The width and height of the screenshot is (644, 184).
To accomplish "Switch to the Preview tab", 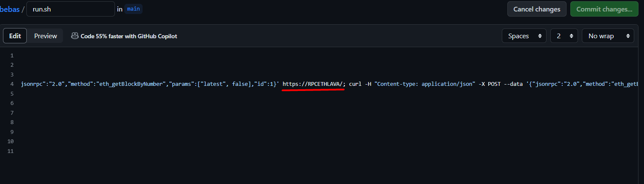I will 46,36.
